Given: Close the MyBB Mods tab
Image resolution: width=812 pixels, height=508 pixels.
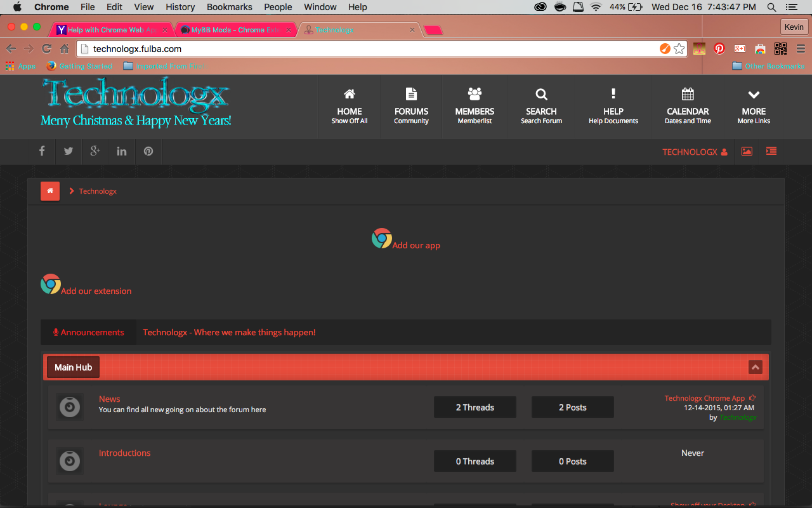Looking at the screenshot, I should (289, 30).
